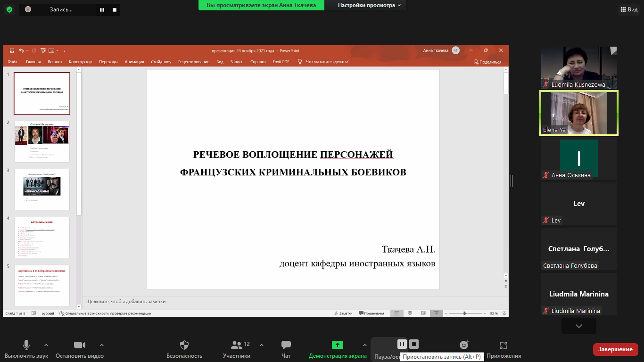Click the green Share Screen icon

click(337, 345)
